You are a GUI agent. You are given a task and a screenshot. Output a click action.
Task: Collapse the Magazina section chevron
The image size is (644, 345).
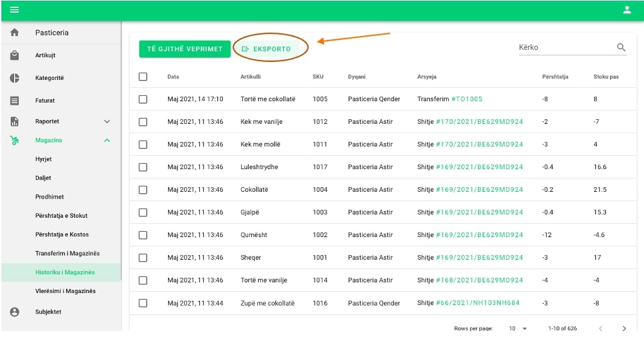click(107, 141)
